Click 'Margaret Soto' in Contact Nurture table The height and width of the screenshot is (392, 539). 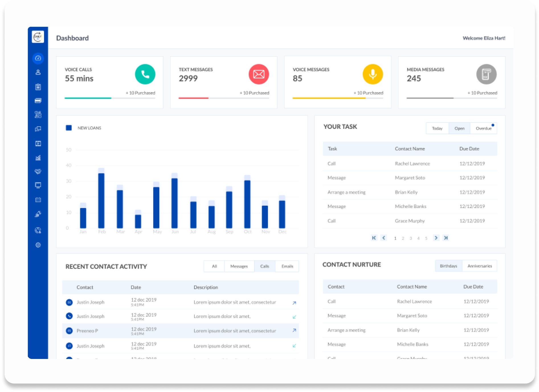coord(412,316)
